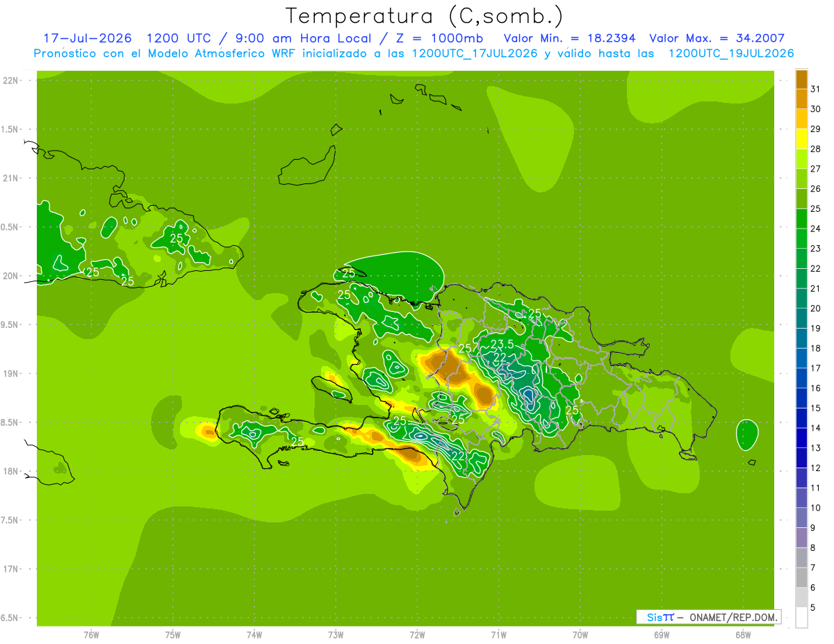Click the legend value "28" on the color bar
Screen dimensions: 834x644
pyautogui.click(x=817, y=149)
